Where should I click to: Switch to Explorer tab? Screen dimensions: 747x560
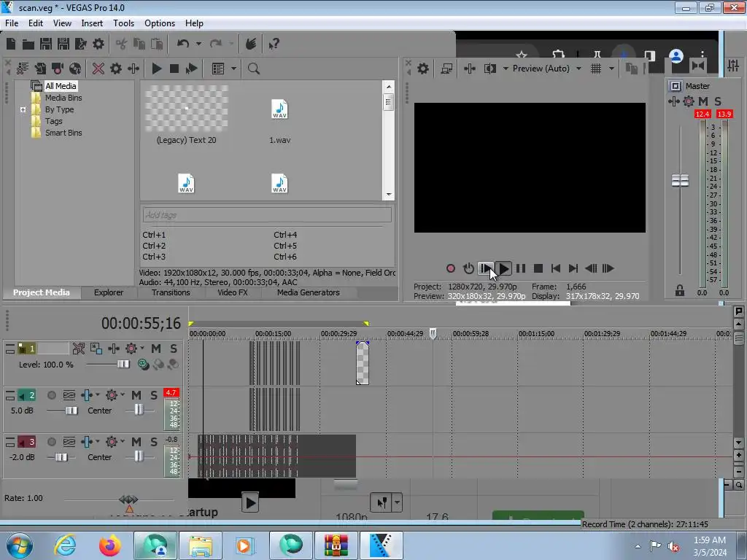point(109,292)
